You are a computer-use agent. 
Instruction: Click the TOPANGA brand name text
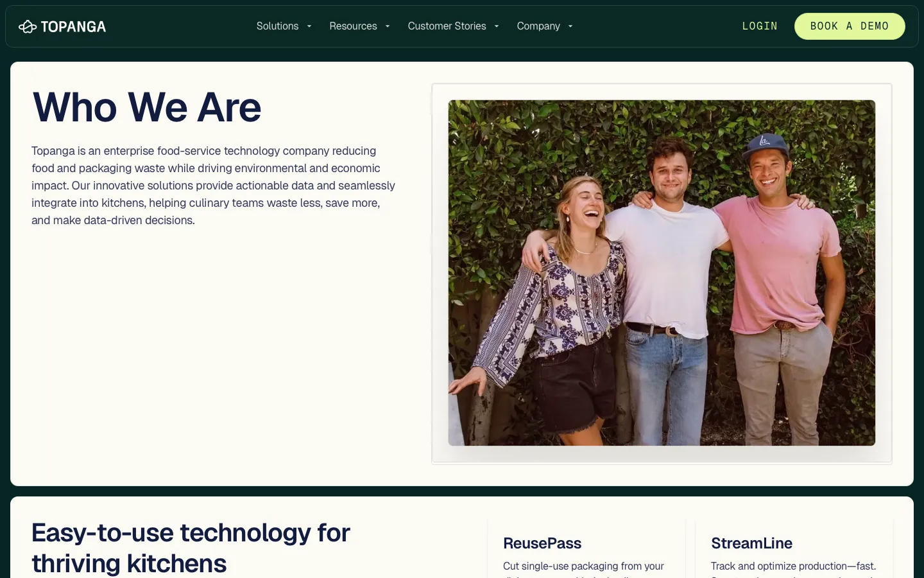[x=73, y=26]
